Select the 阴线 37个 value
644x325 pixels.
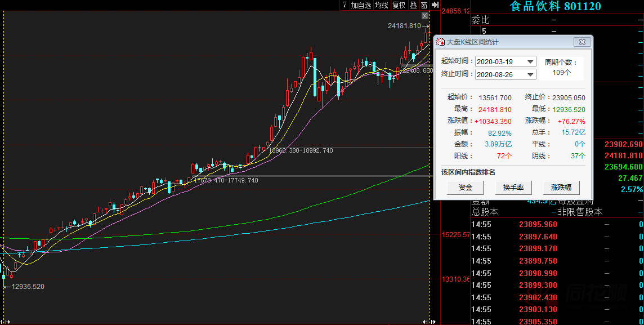[578, 155]
